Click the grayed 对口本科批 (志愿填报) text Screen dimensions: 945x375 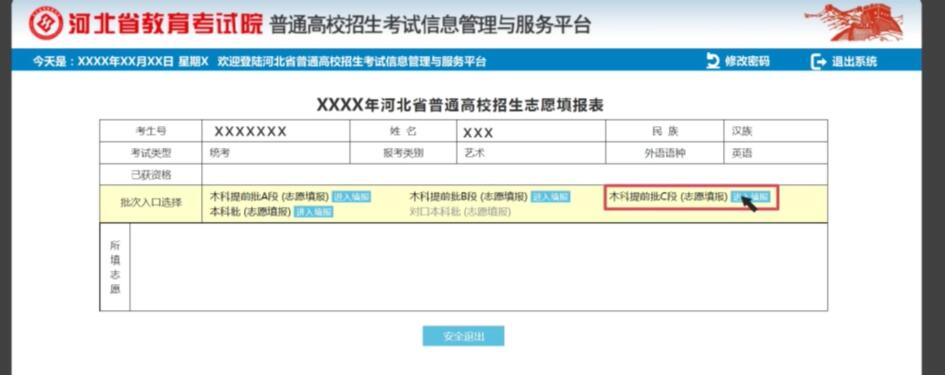[460, 212]
